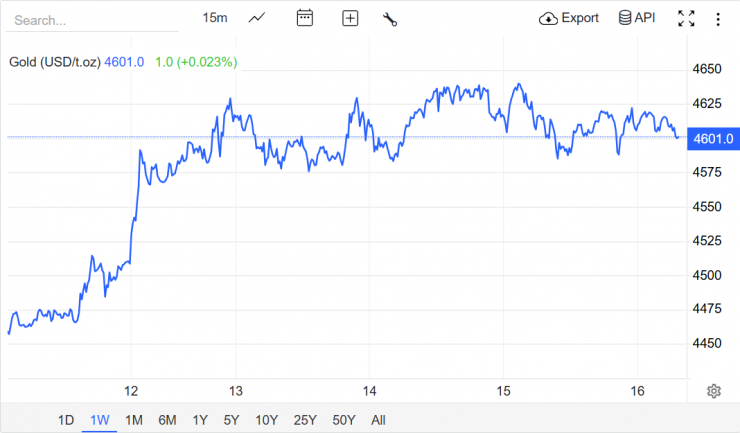Viewport: 740px width, 433px height.
Task: Click the 4601.0 value in chart legend
Action: (x=124, y=62)
